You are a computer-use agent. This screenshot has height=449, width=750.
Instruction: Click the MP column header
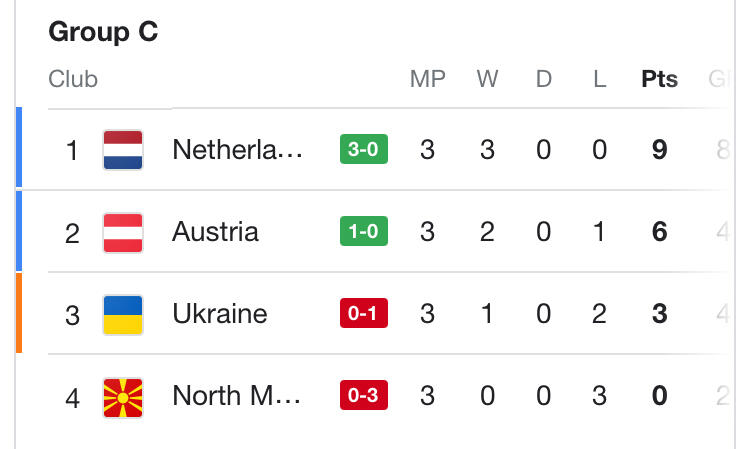click(x=428, y=80)
